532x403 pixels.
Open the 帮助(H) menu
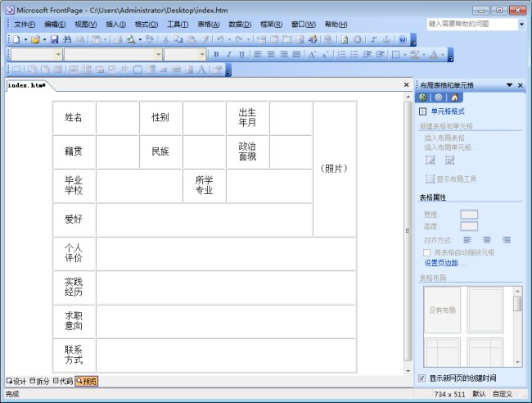(336, 25)
